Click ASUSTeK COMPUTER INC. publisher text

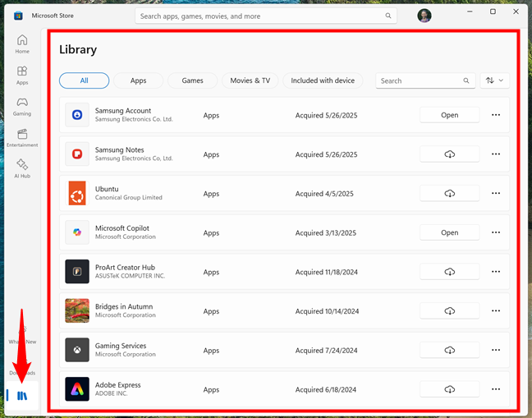click(130, 276)
